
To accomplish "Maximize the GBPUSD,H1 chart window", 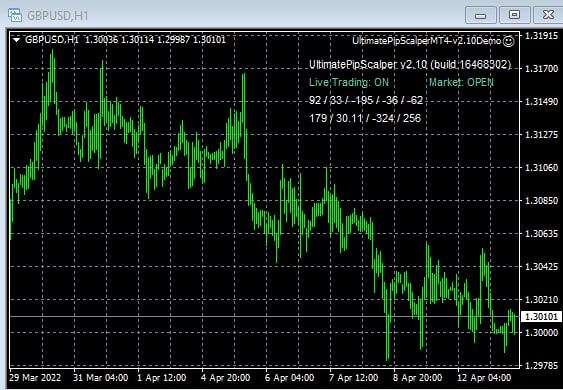I will point(514,15).
